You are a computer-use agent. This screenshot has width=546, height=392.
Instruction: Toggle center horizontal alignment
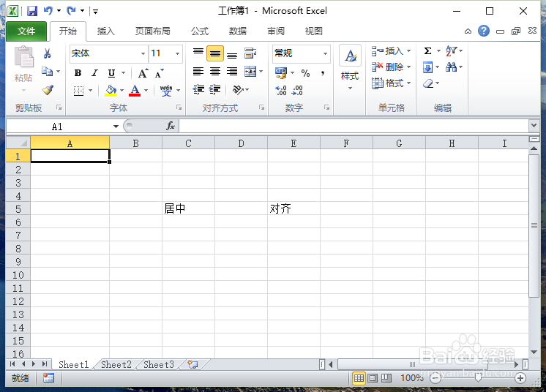pyautogui.click(x=215, y=72)
